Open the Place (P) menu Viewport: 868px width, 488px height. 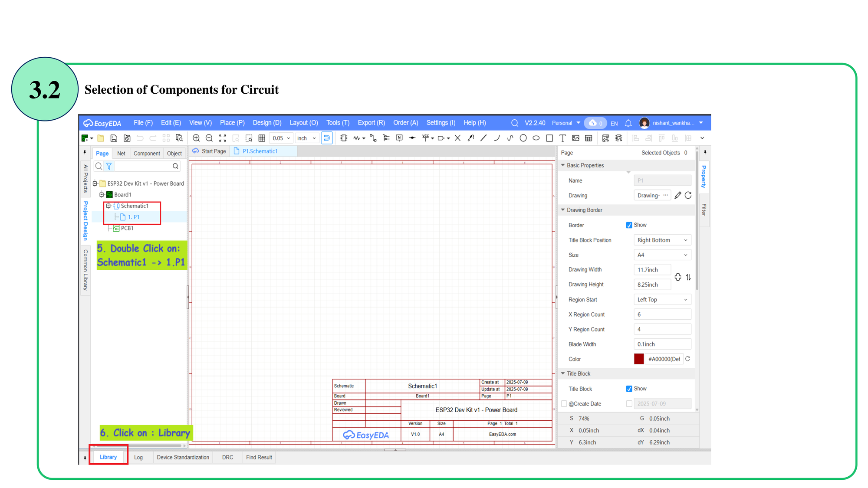(x=232, y=123)
